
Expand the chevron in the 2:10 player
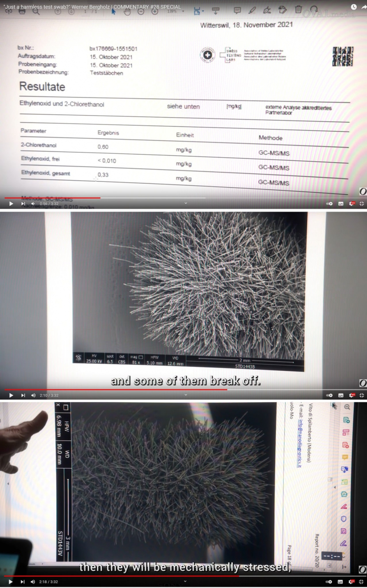[185, 395]
